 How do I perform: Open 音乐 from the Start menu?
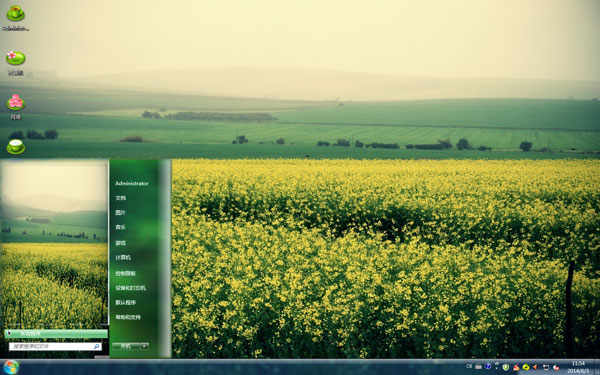click(x=121, y=227)
